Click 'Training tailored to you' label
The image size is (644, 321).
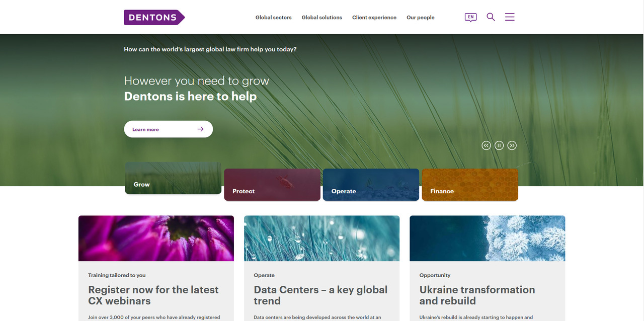[117, 275]
